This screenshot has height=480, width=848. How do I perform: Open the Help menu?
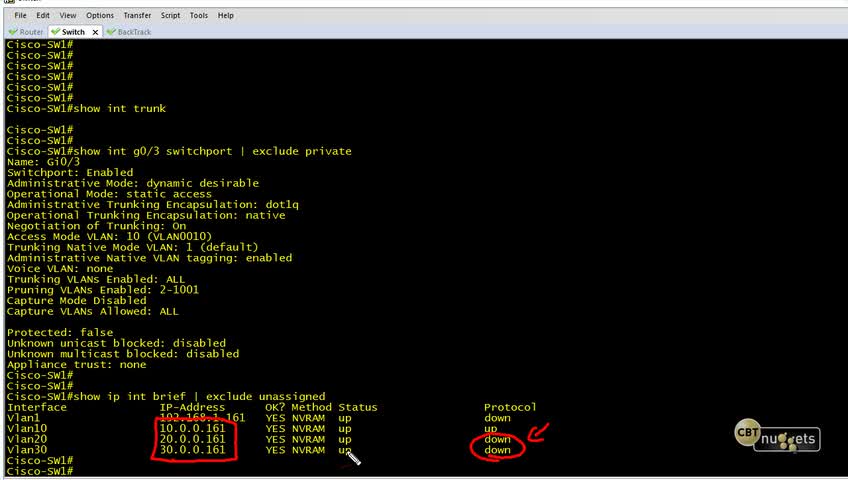[x=226, y=16]
